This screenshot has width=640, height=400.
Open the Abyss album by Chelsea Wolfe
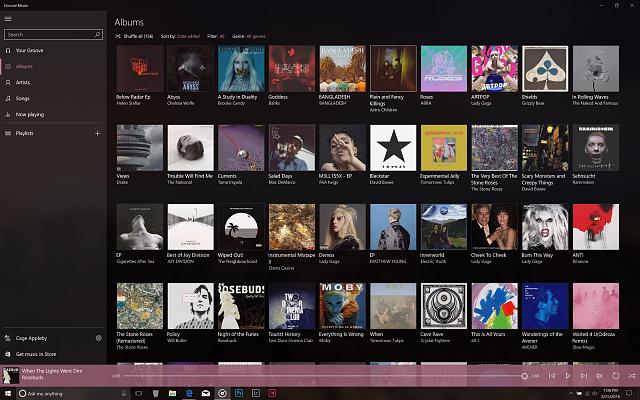point(190,69)
